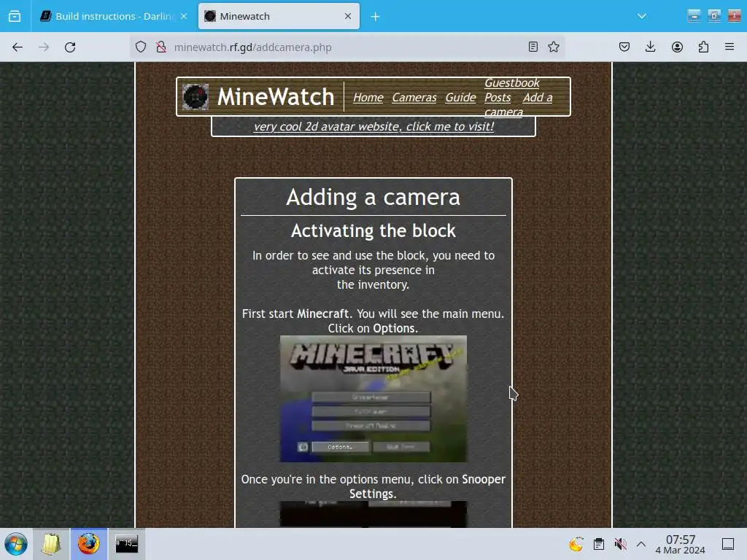The width and height of the screenshot is (747, 560).
Task: Go back to previous page
Action: [18, 47]
